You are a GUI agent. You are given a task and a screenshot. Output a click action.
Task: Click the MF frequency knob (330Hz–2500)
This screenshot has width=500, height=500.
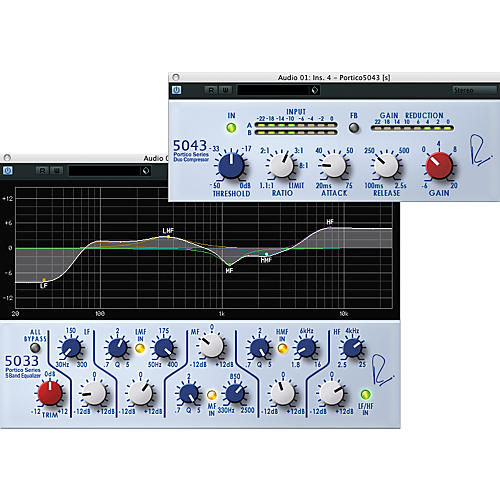(235, 394)
